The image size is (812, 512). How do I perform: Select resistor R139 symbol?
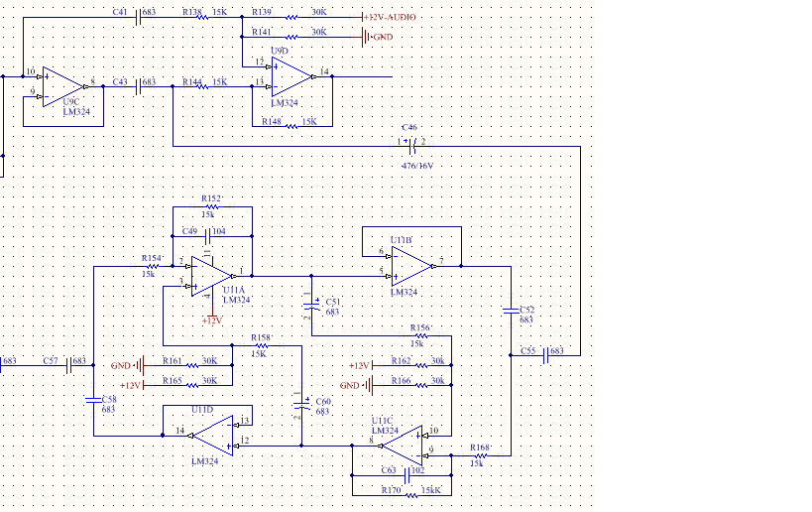[292, 17]
